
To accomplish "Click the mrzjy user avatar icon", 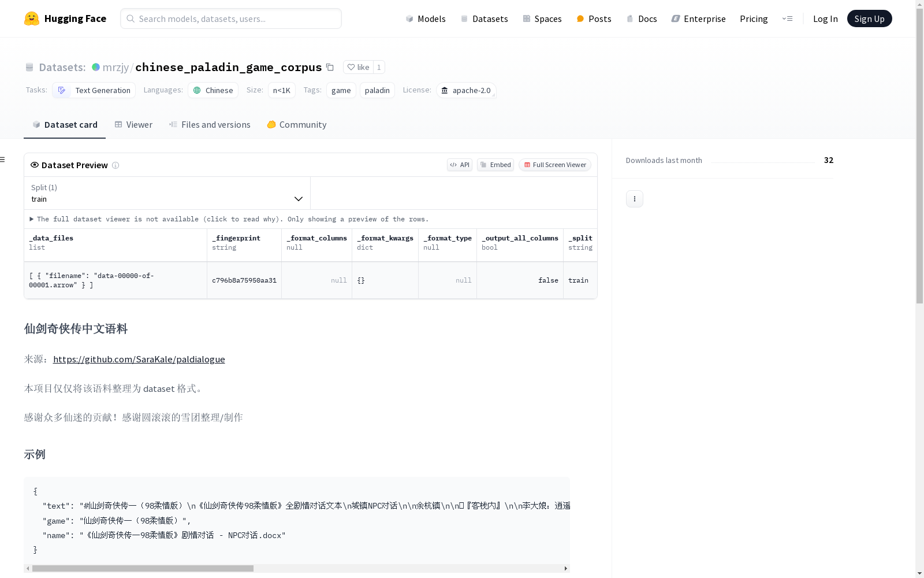I will (96, 67).
